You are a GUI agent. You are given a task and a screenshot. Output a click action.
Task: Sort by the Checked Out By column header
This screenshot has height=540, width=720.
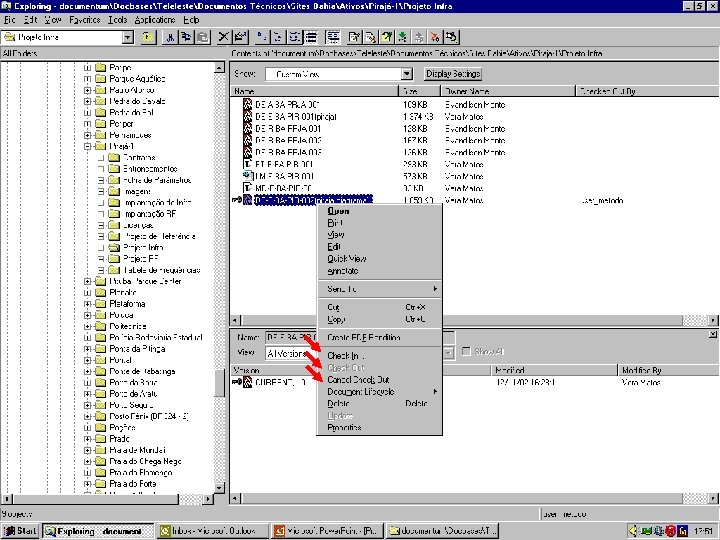click(x=647, y=91)
